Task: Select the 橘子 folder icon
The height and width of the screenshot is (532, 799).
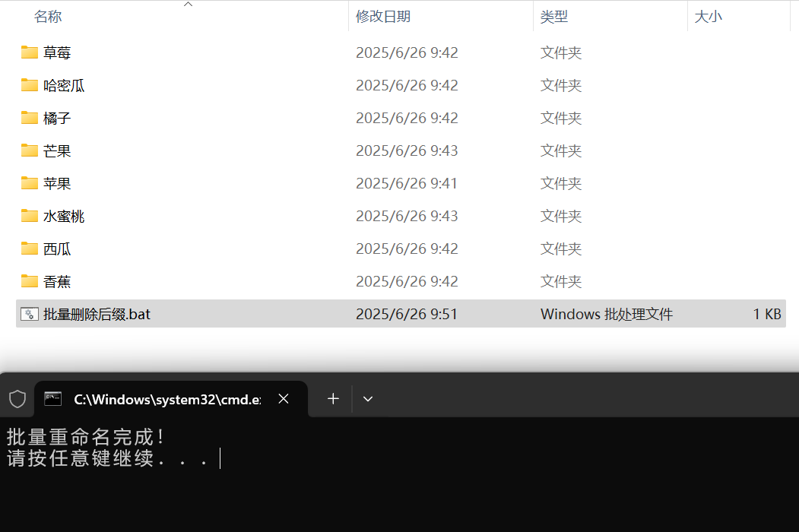Action: (x=30, y=118)
